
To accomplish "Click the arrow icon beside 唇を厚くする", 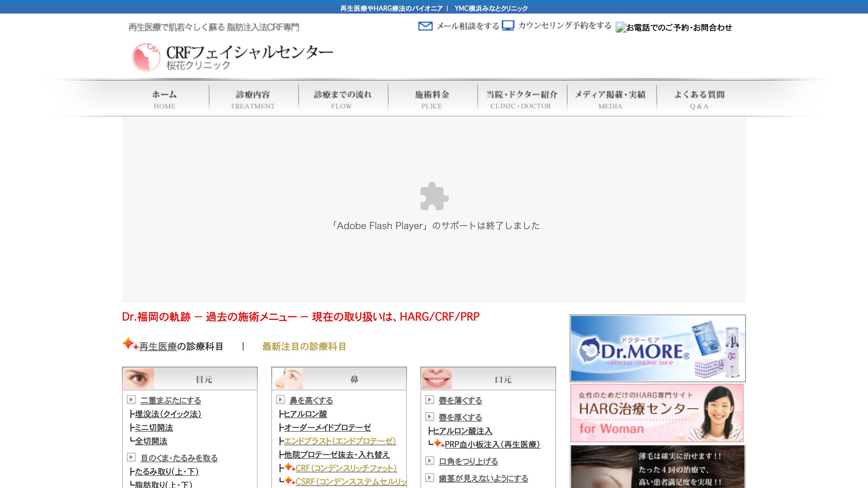I will pos(430,416).
